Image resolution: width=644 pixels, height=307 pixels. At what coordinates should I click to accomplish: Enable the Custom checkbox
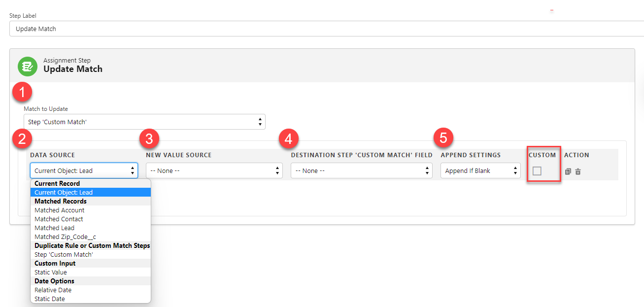[537, 171]
